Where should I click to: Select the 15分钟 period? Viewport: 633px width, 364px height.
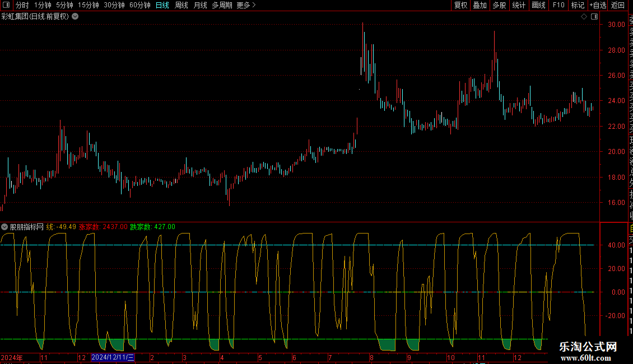tap(88, 5)
